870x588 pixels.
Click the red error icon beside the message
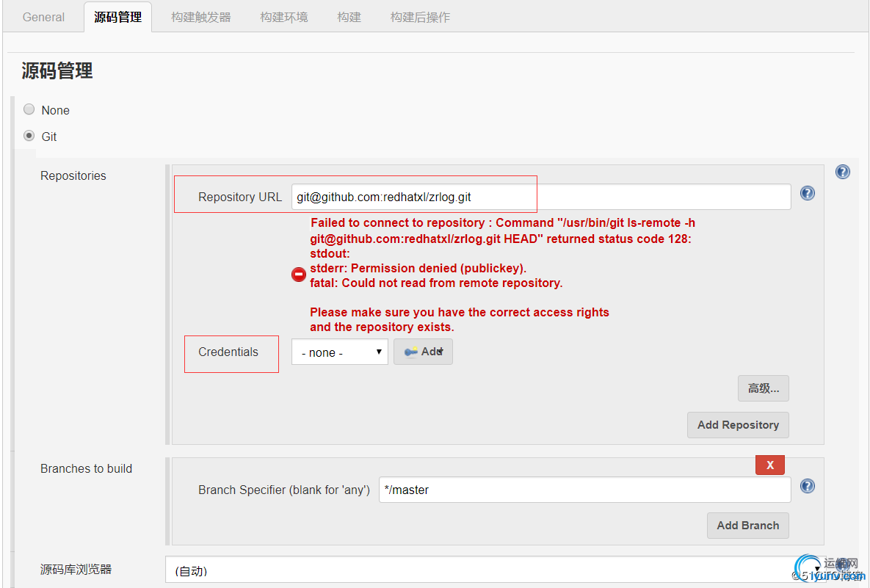[x=299, y=274]
